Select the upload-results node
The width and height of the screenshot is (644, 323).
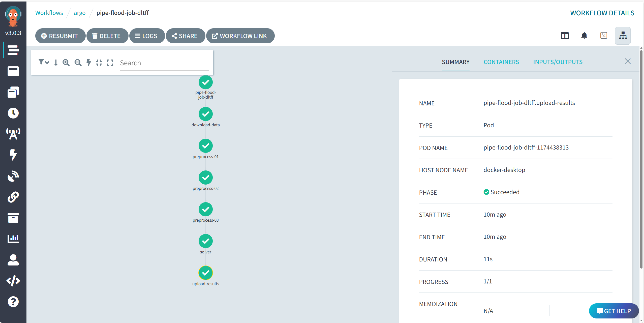[x=205, y=273]
